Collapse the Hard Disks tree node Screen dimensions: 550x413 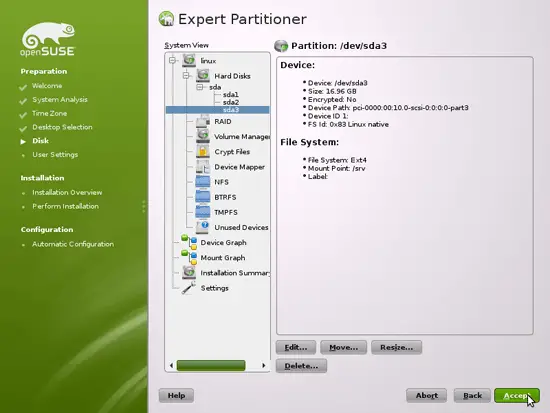186,75
